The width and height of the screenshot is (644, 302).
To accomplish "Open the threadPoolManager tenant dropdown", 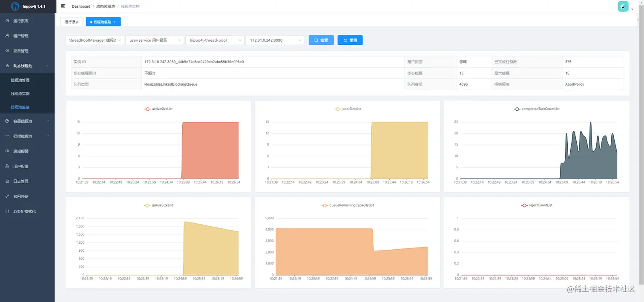I will 94,40.
